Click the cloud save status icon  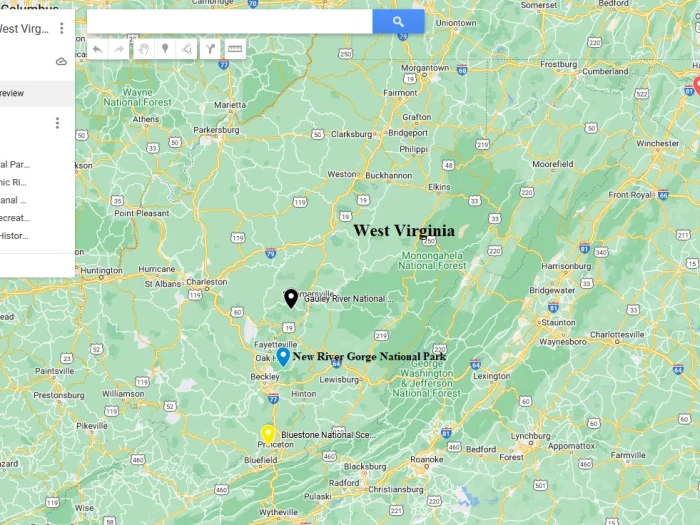[61, 61]
